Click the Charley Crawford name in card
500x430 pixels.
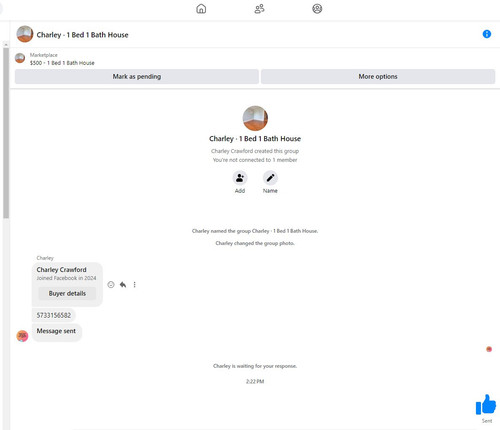[x=61, y=270]
